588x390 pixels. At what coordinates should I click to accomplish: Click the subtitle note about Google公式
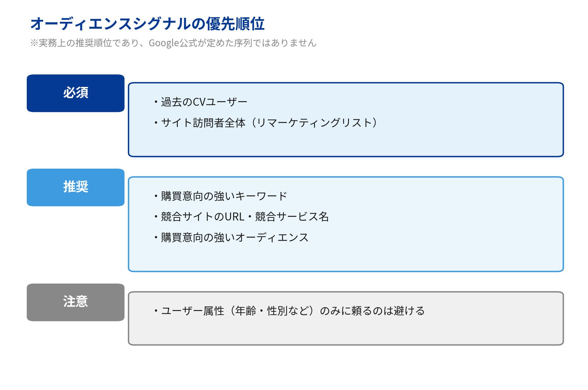pos(173,43)
